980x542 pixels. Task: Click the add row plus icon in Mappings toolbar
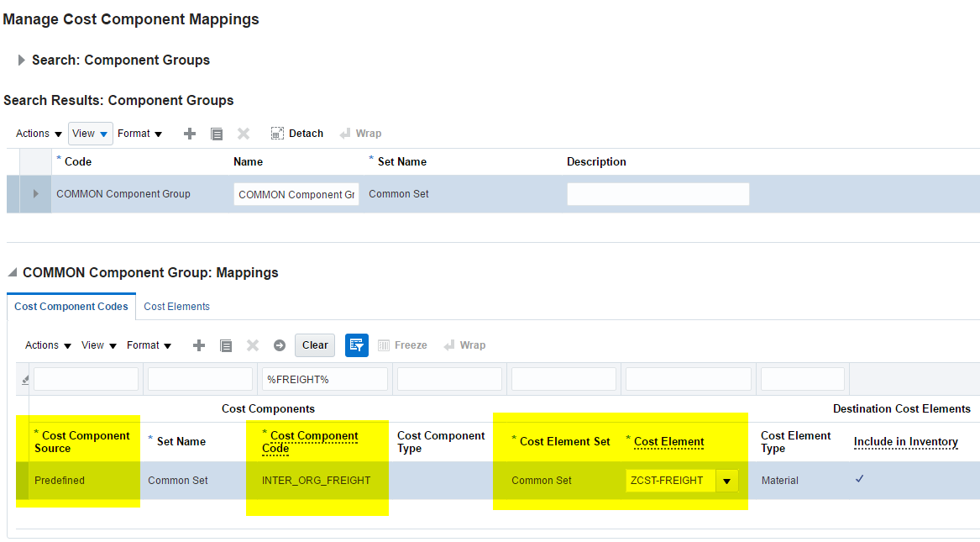(x=199, y=345)
